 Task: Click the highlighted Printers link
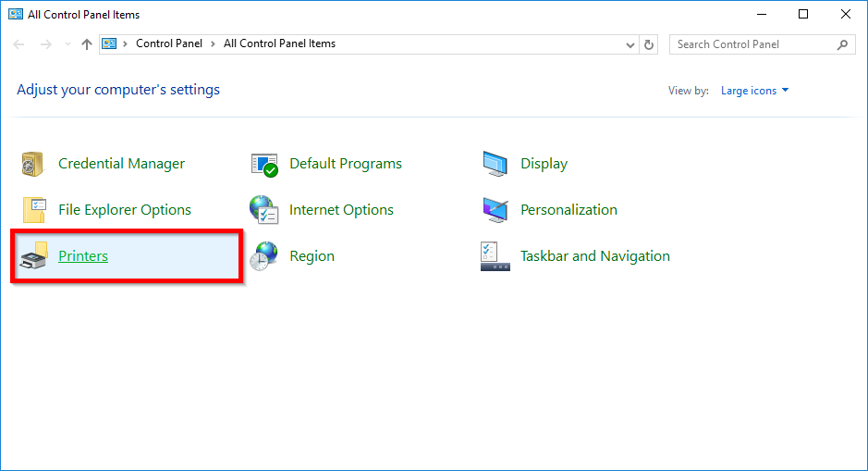pos(83,256)
